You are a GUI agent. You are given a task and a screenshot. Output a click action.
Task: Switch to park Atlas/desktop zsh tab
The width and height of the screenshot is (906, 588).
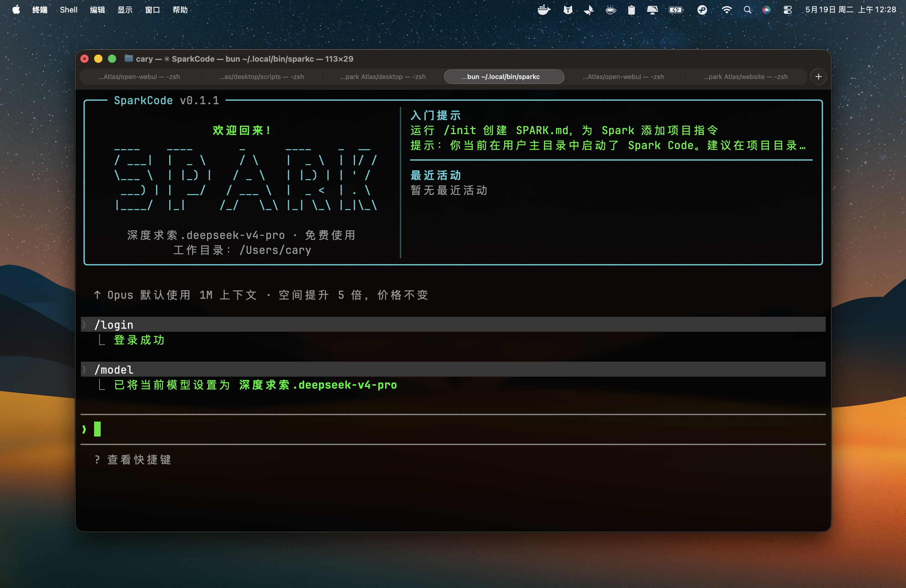pos(383,76)
